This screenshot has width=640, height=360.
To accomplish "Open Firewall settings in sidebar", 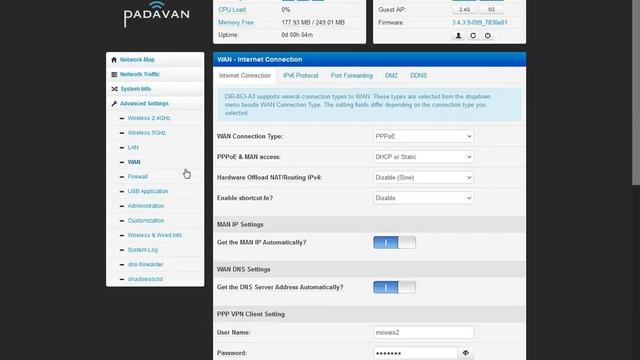I will pos(138,177).
